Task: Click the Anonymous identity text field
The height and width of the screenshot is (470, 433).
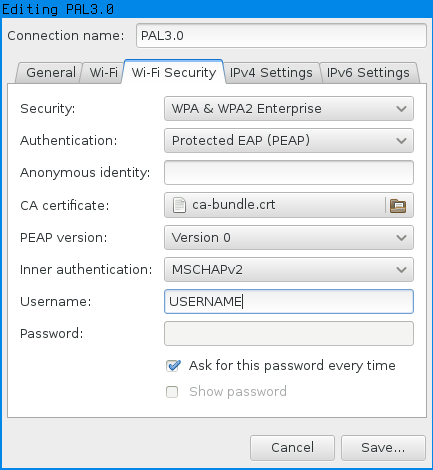Action: pos(289,173)
